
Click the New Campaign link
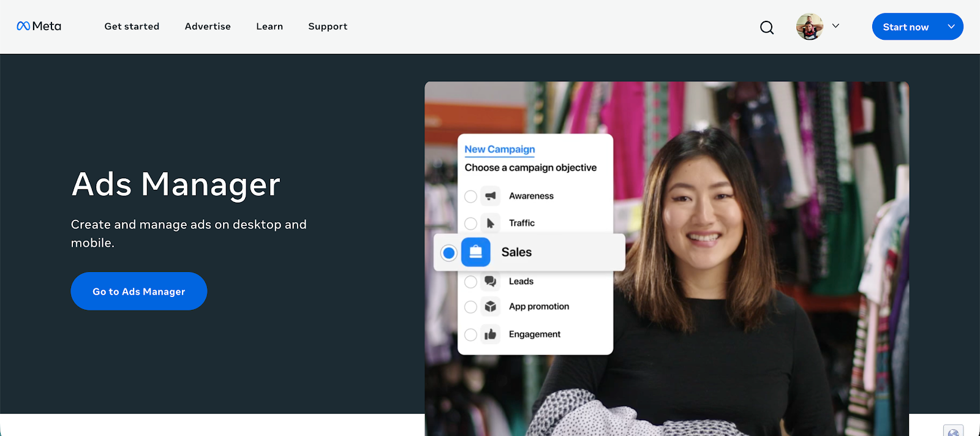(x=500, y=149)
